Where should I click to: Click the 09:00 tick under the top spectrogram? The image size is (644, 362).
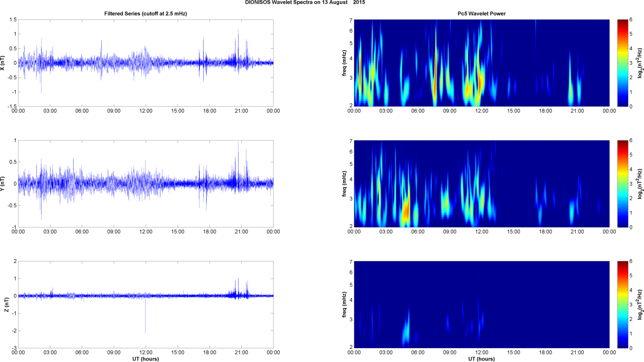[x=450, y=111]
